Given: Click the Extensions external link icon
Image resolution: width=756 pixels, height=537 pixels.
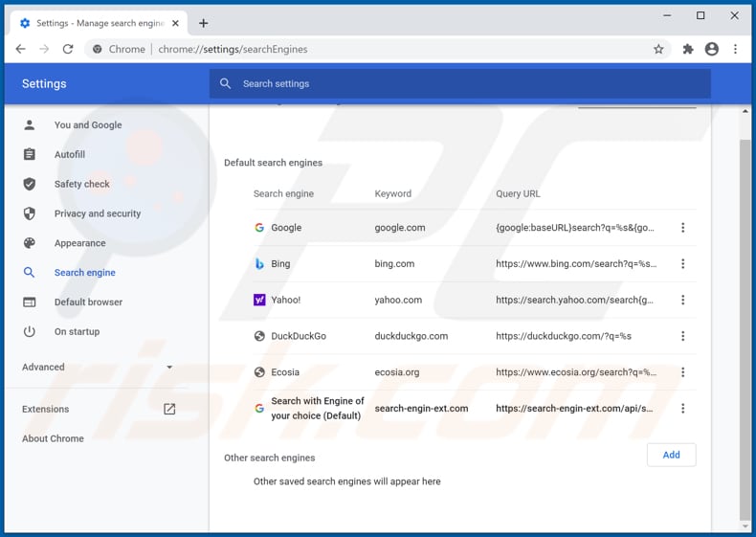Looking at the screenshot, I should coord(169,409).
